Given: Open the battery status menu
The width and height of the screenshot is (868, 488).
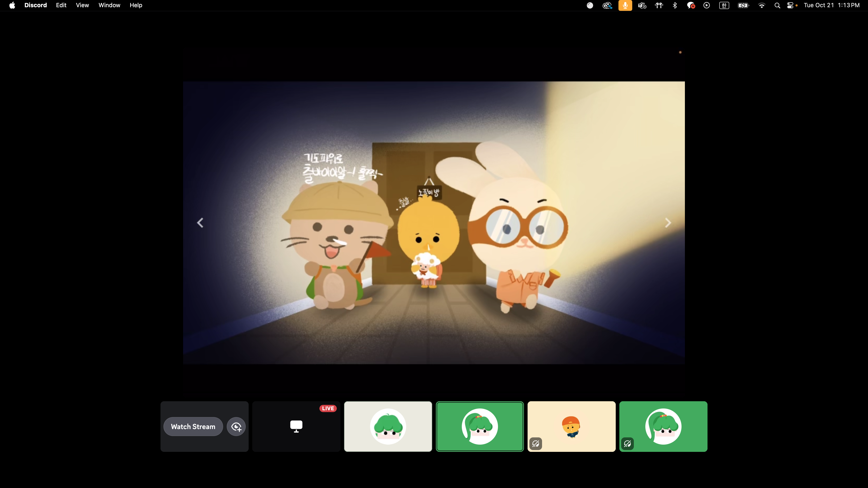Looking at the screenshot, I should pos(743,5).
